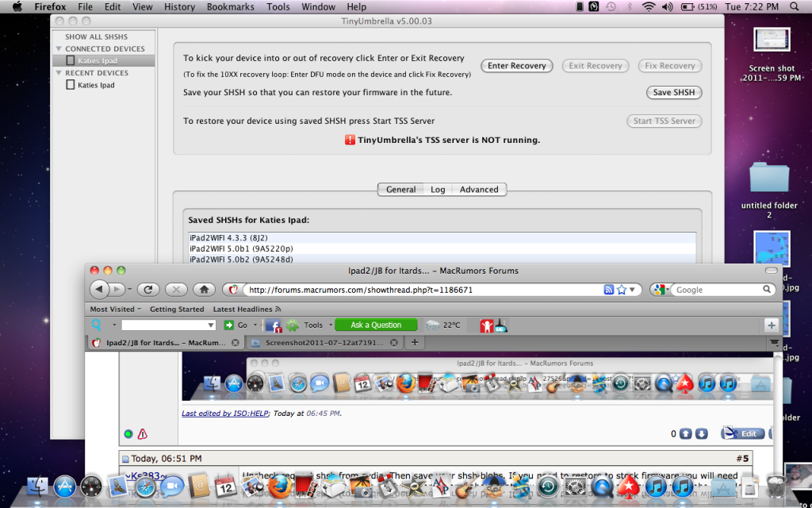Open the Last edited by ISO:HELP link
The image size is (812, 508).
[225, 414]
